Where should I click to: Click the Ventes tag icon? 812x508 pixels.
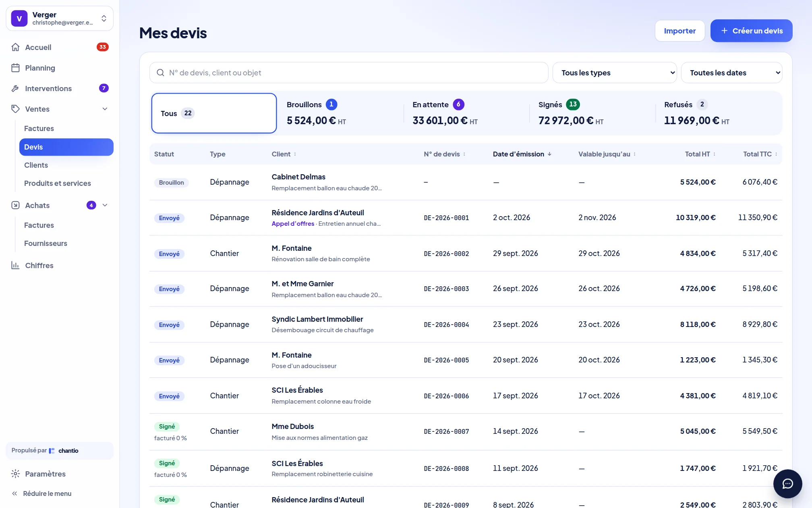pos(15,109)
